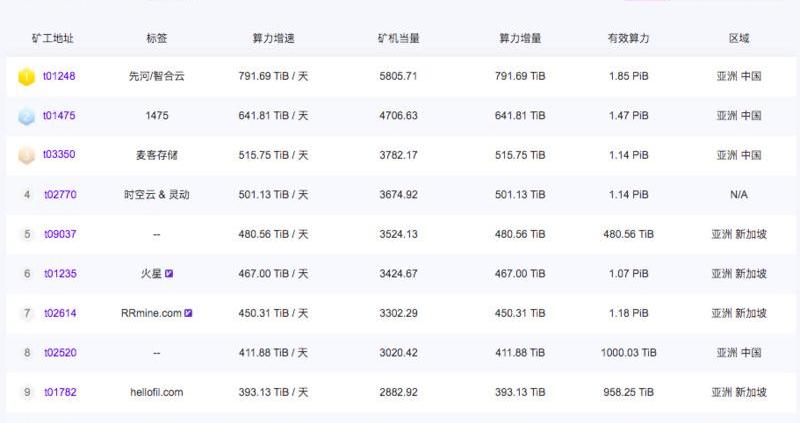This screenshot has width=800, height=423.
Task: Click the gold rank 1 medal icon
Action: pyautogui.click(x=27, y=76)
